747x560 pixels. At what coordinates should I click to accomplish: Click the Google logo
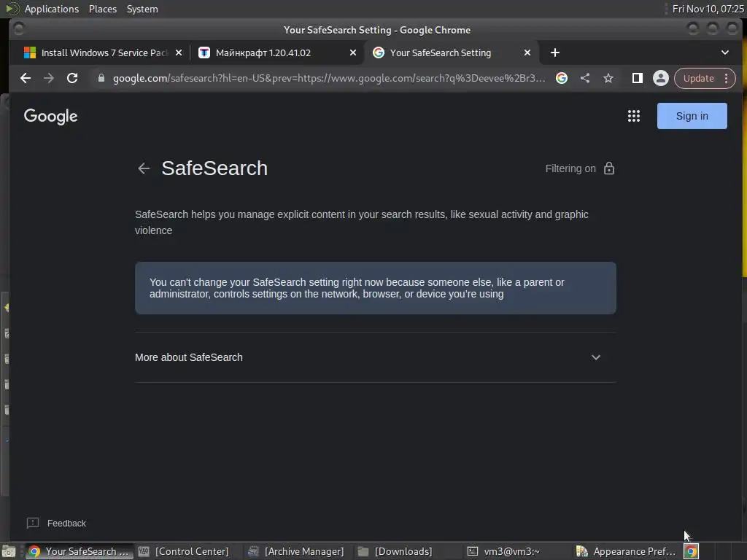click(50, 116)
